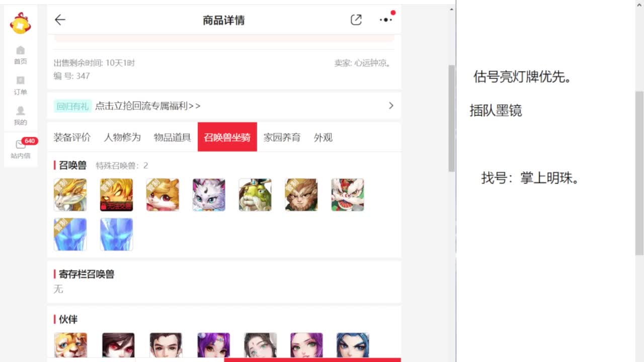The image size is (644, 362).
Task: Open 我的 in the sidebar
Action: 21,116
